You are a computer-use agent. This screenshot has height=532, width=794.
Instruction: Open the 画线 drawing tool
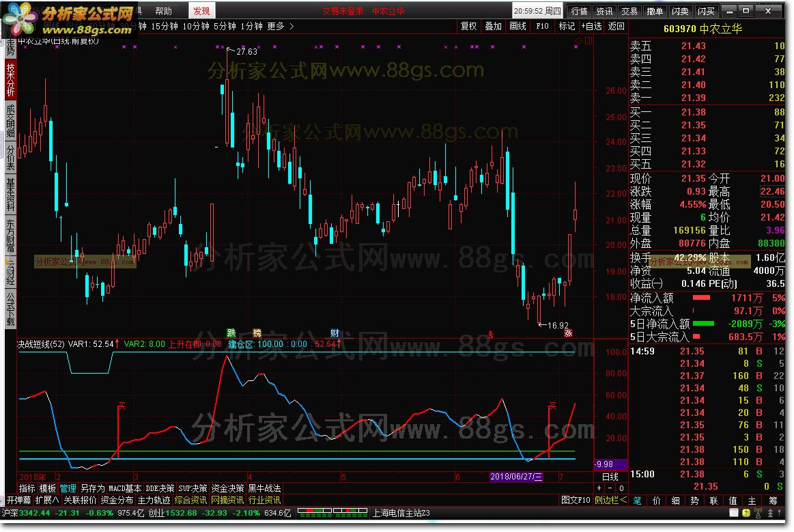pyautogui.click(x=517, y=26)
